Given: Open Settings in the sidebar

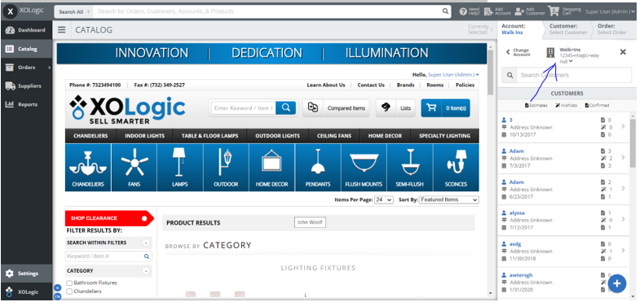Looking at the screenshot, I should point(26,274).
